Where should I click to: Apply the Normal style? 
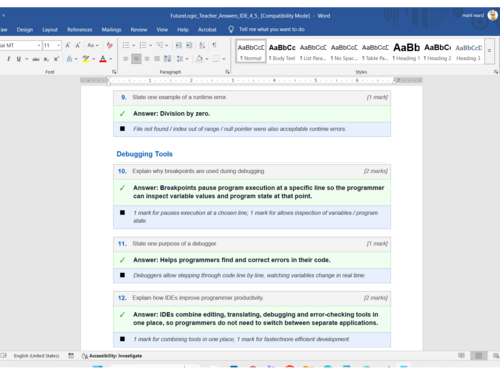251,51
